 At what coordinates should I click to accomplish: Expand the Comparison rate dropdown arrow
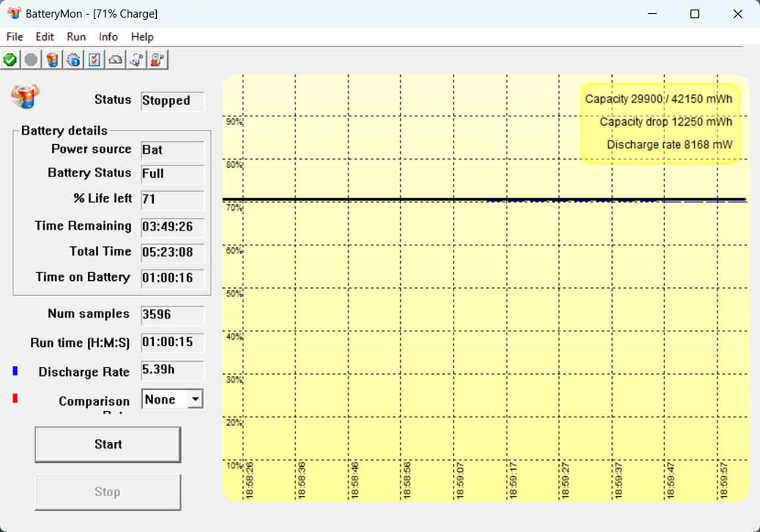point(195,400)
